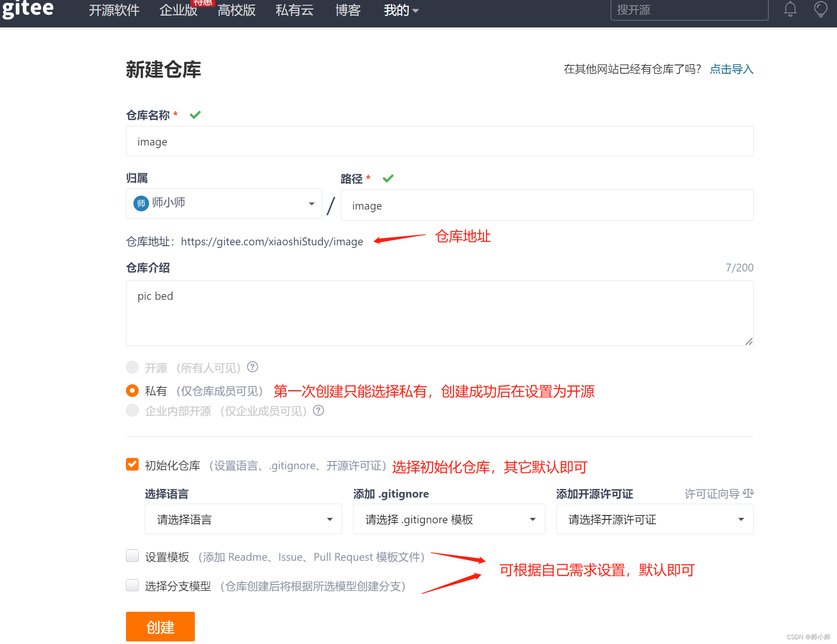Select the 私有 radio button

click(132, 390)
